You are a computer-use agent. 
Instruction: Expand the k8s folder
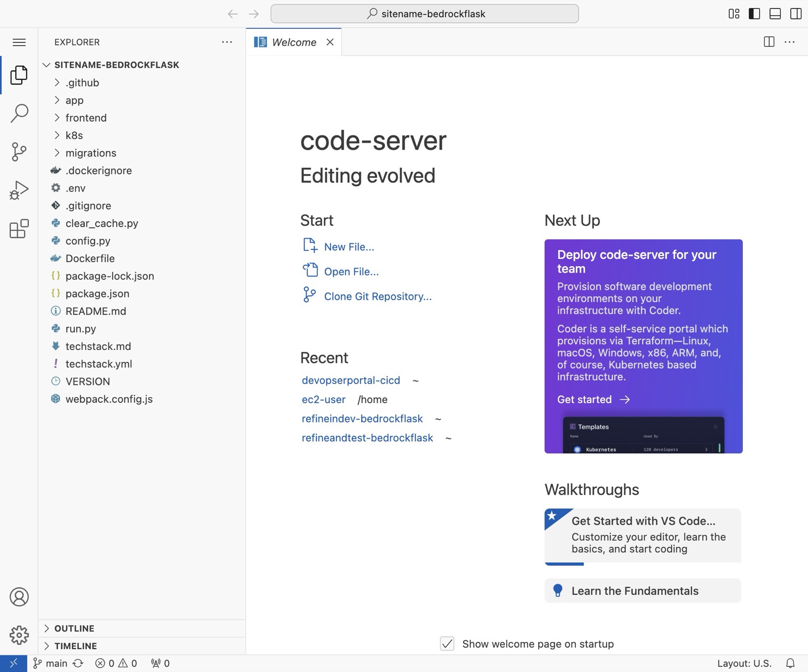pyautogui.click(x=141, y=135)
